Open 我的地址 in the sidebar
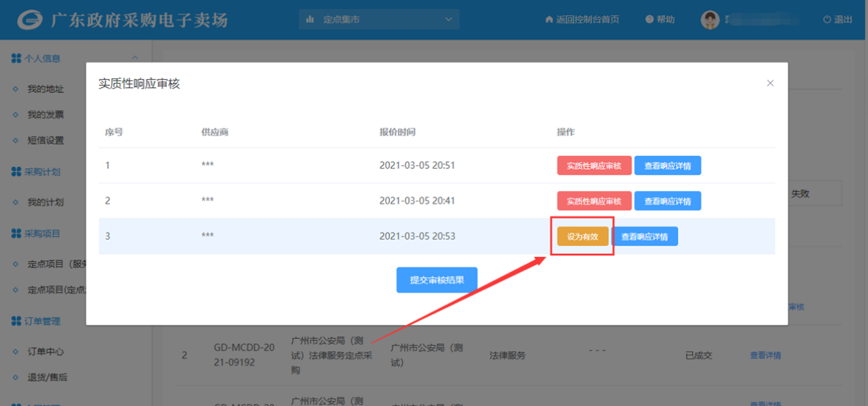The width and height of the screenshot is (868, 406). 45,89
